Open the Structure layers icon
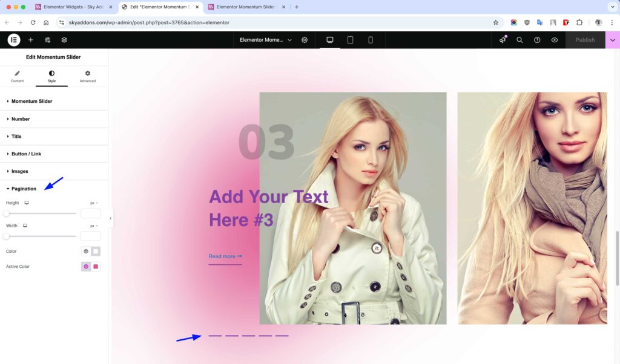620x364 pixels. click(64, 40)
